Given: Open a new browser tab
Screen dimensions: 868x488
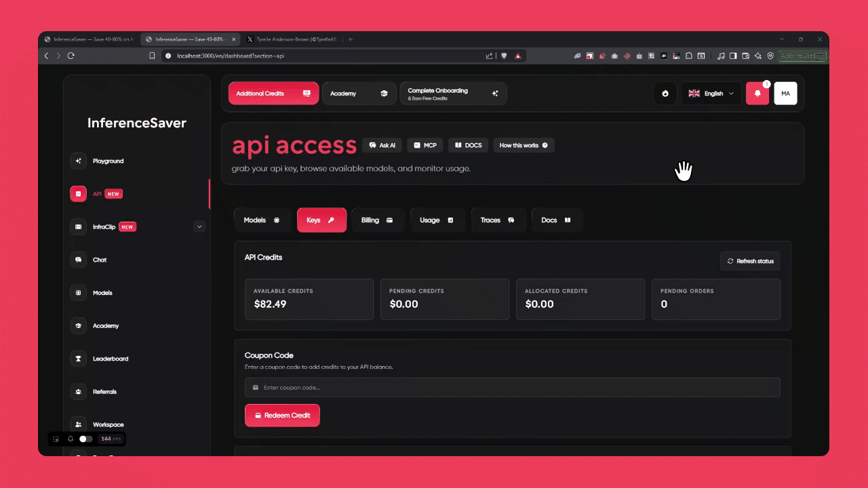Looking at the screenshot, I should pyautogui.click(x=351, y=39).
